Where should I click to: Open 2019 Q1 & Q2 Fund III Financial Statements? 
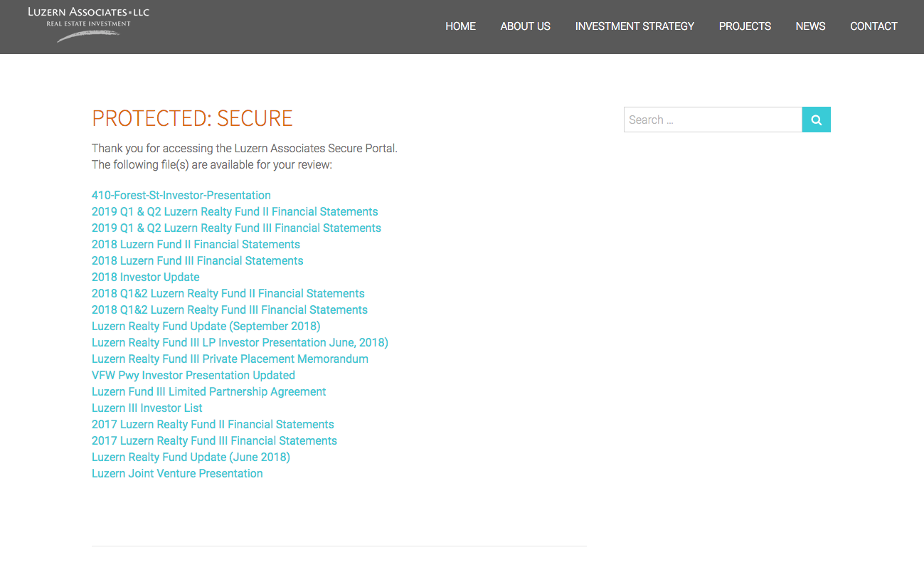236,228
